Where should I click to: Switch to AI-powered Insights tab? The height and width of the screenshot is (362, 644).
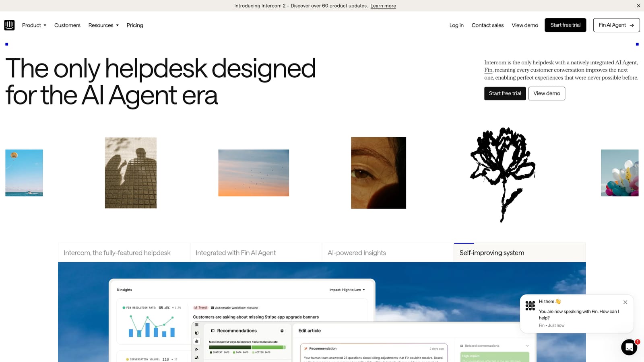point(388,253)
